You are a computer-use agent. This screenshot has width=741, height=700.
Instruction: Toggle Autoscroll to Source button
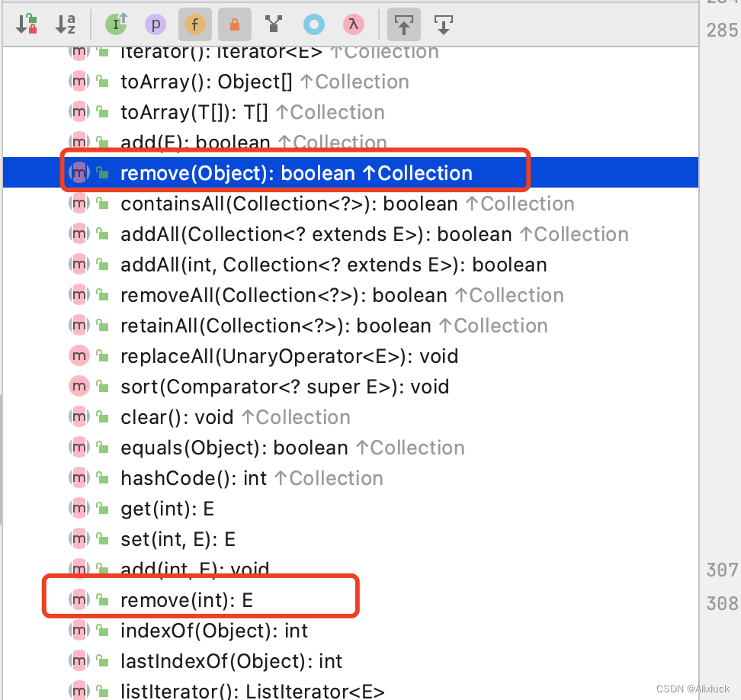[403, 24]
